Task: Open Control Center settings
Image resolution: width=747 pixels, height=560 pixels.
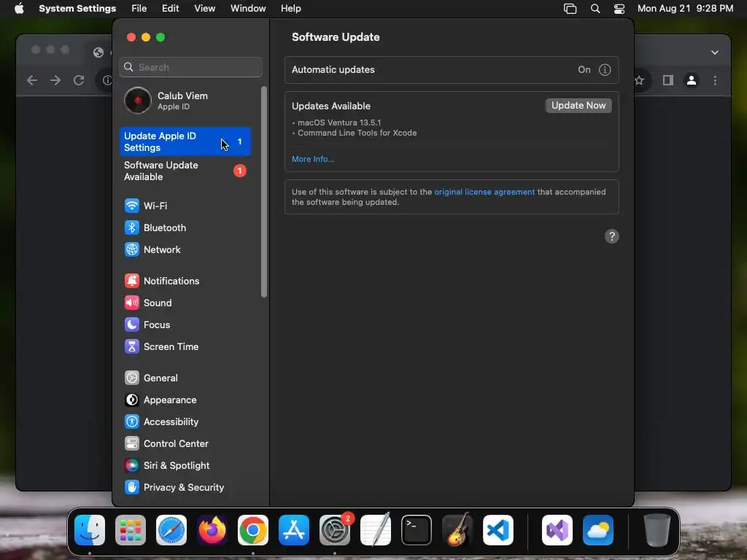Action: [166, 444]
